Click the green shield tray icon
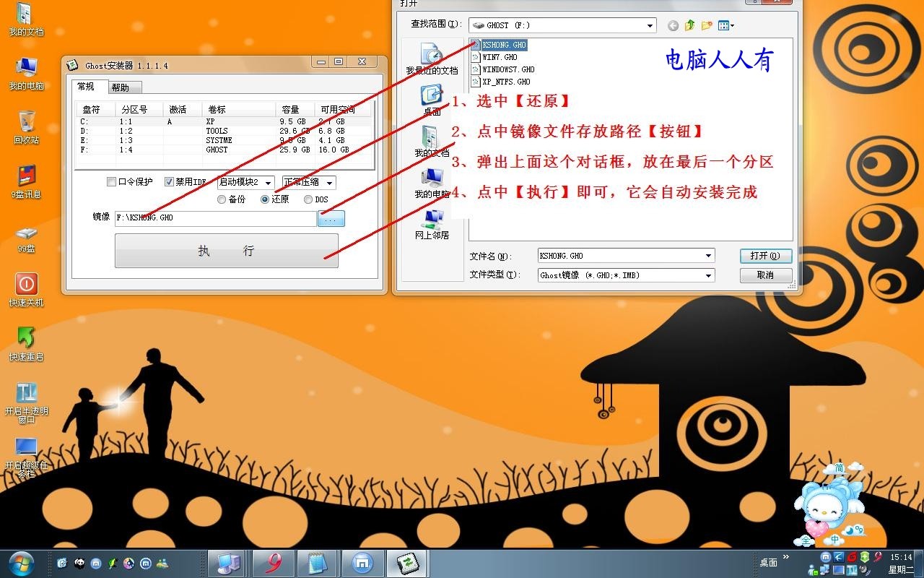Viewport: 924px width, 578px height. click(x=865, y=557)
